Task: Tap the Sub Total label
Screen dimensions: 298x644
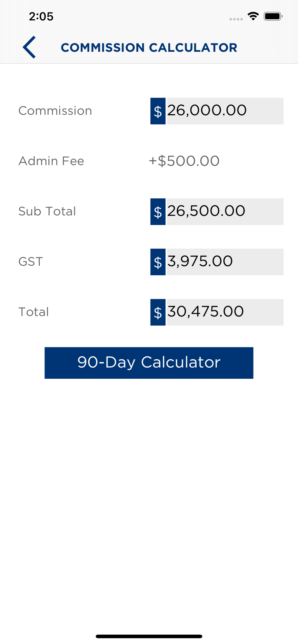Action: 47,211
